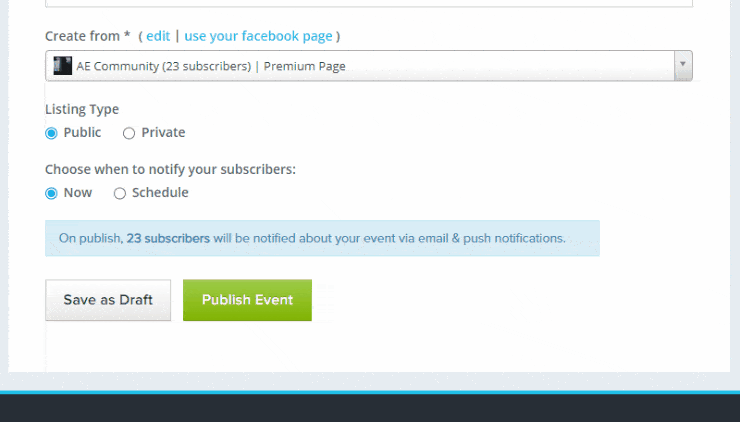The height and width of the screenshot is (422, 740).
Task: Click the 'use your facebook page' link
Action: (x=258, y=36)
